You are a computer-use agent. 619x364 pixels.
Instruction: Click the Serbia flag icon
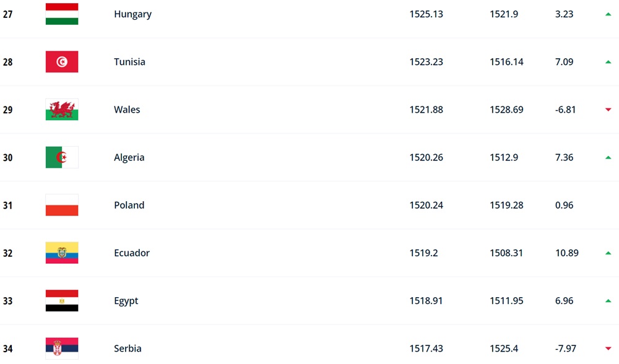[x=61, y=348]
